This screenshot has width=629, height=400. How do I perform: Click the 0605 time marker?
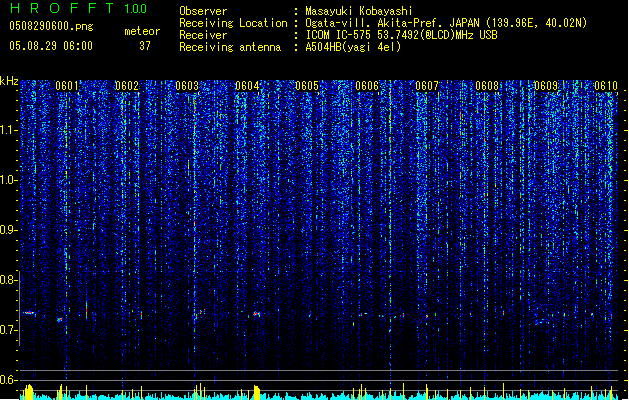pos(307,86)
